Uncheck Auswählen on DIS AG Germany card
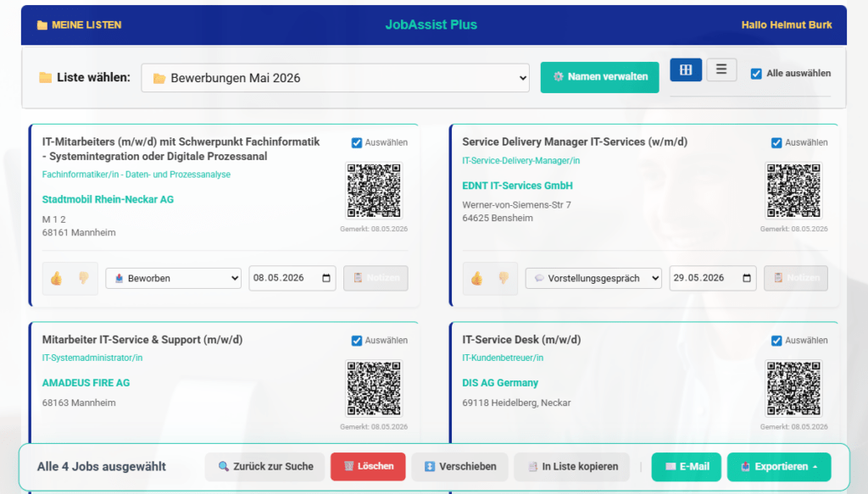The width and height of the screenshot is (868, 494). 776,341
